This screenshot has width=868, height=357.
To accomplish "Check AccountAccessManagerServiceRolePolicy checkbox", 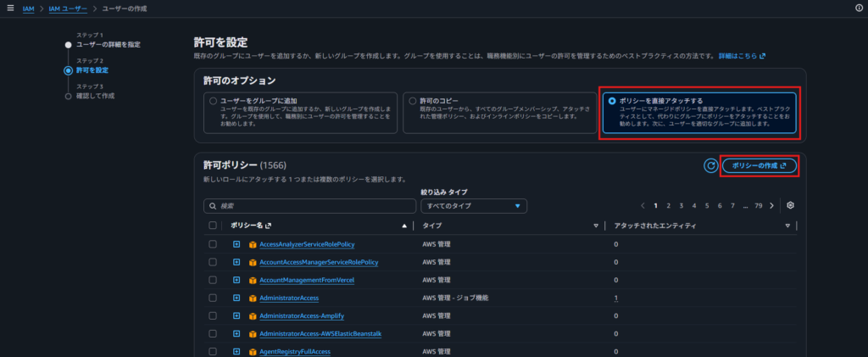I will click(213, 262).
